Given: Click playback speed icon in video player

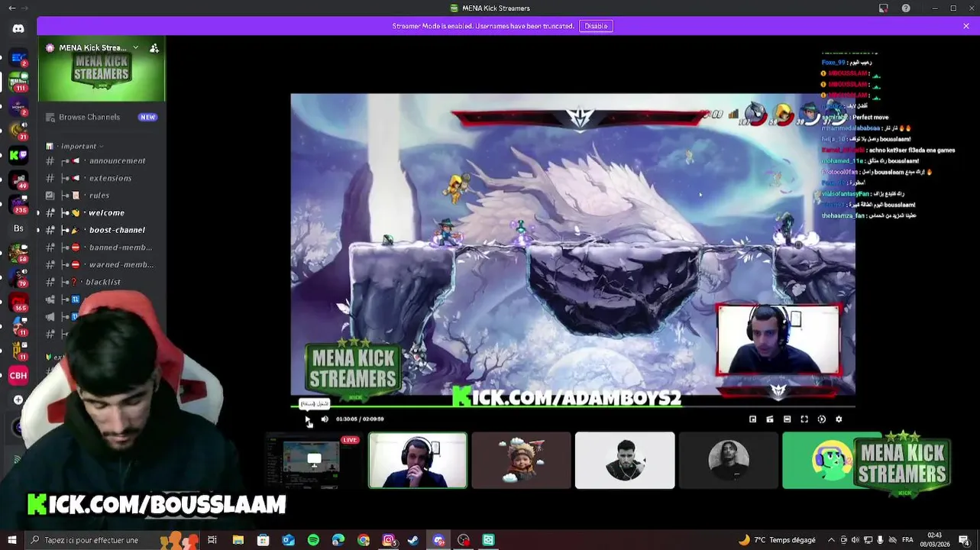Looking at the screenshot, I should point(822,419).
